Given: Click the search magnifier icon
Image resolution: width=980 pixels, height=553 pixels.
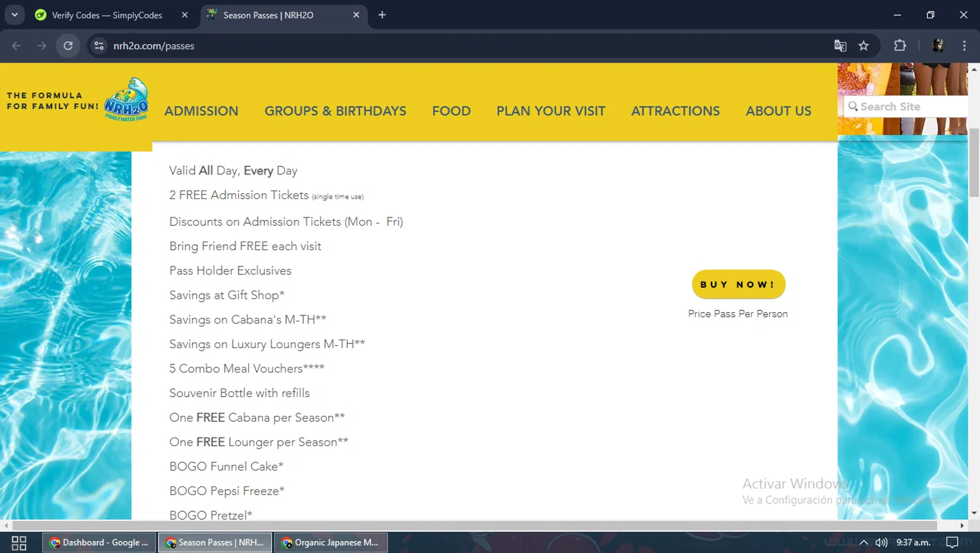Looking at the screenshot, I should [x=853, y=106].
